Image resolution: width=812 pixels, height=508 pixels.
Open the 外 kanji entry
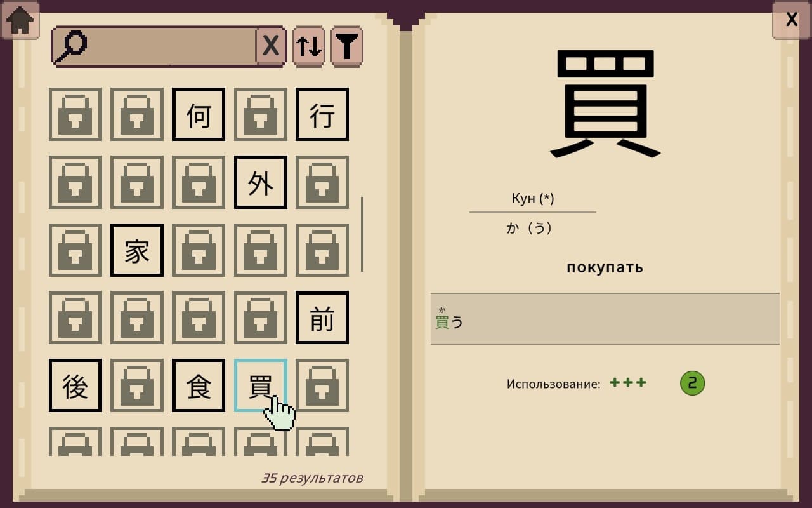coord(261,182)
